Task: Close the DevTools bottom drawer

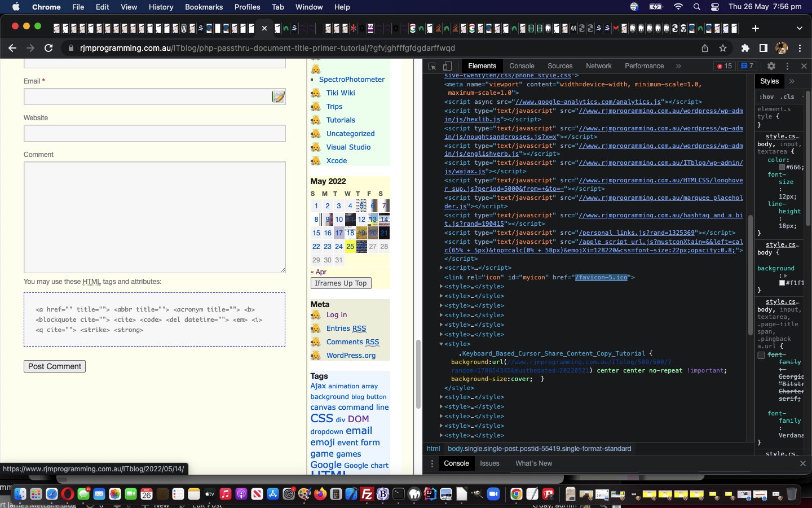Action: tap(803, 463)
